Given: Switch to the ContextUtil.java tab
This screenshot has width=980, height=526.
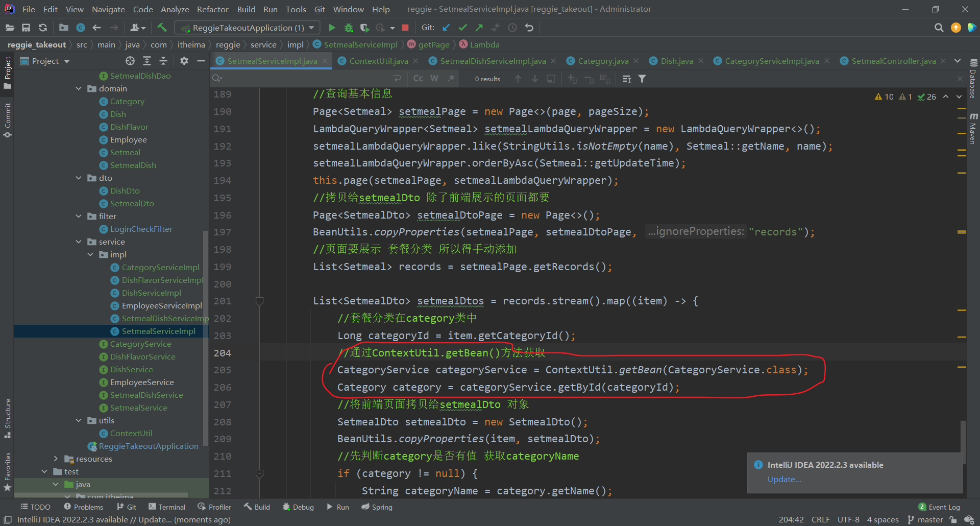Looking at the screenshot, I should point(378,61).
